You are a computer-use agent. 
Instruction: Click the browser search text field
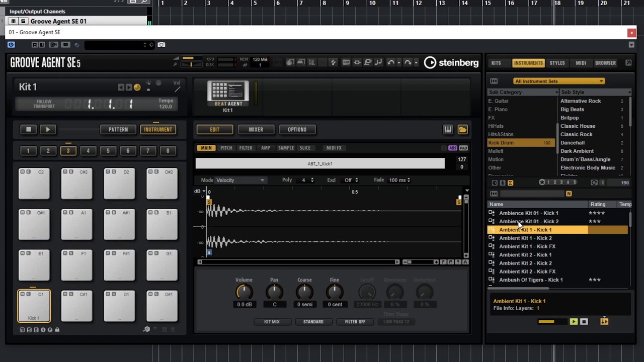pyautogui.click(x=532, y=194)
